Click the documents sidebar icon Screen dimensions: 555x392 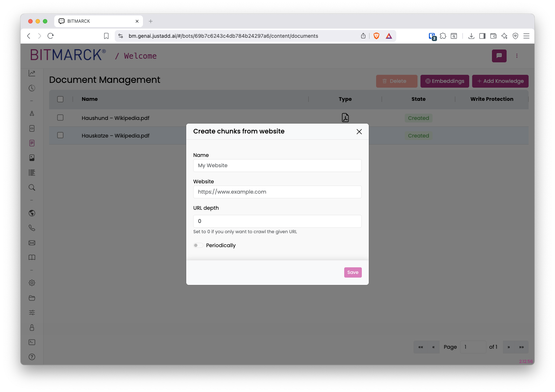pyautogui.click(x=32, y=143)
